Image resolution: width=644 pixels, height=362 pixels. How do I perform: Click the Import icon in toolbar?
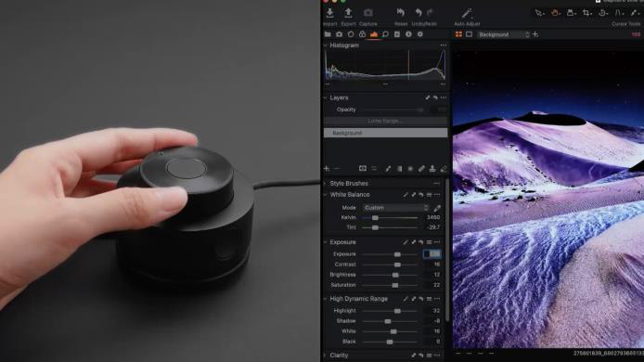click(329, 13)
